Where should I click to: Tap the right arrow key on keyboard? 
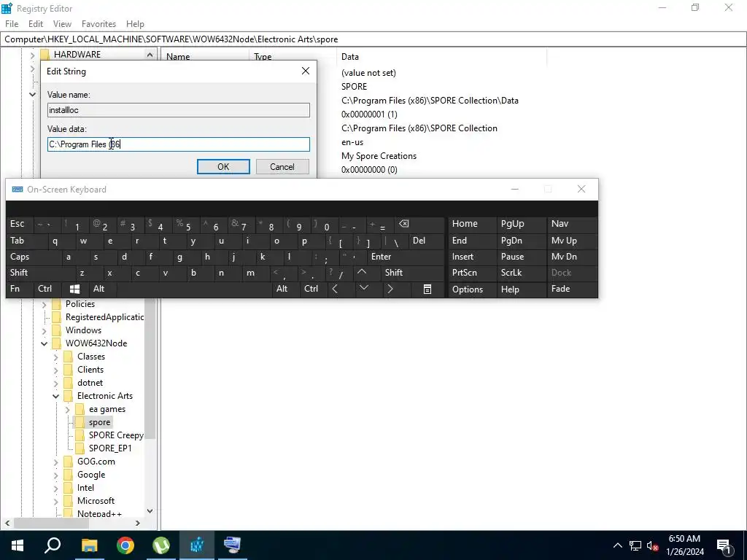(390, 289)
